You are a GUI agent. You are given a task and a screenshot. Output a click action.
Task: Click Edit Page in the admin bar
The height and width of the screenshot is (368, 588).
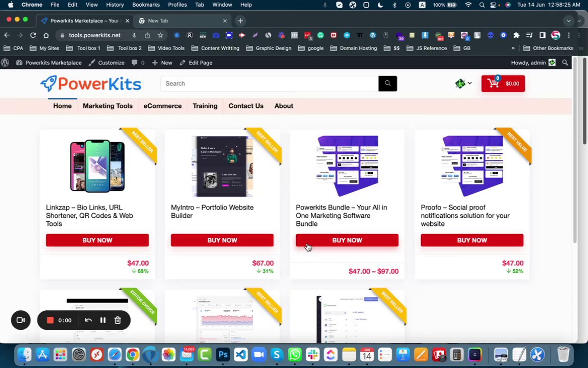coord(196,63)
